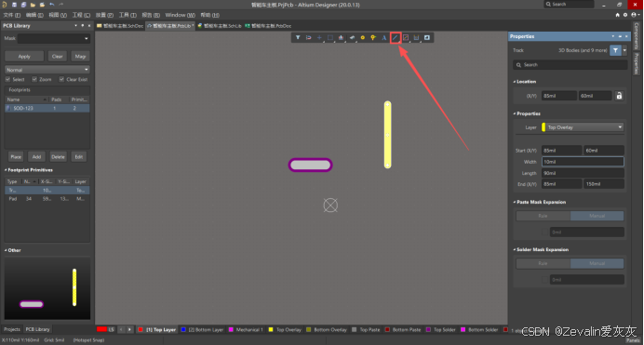
Task: Open the menu bar item marked (P)
Action: coord(104,15)
